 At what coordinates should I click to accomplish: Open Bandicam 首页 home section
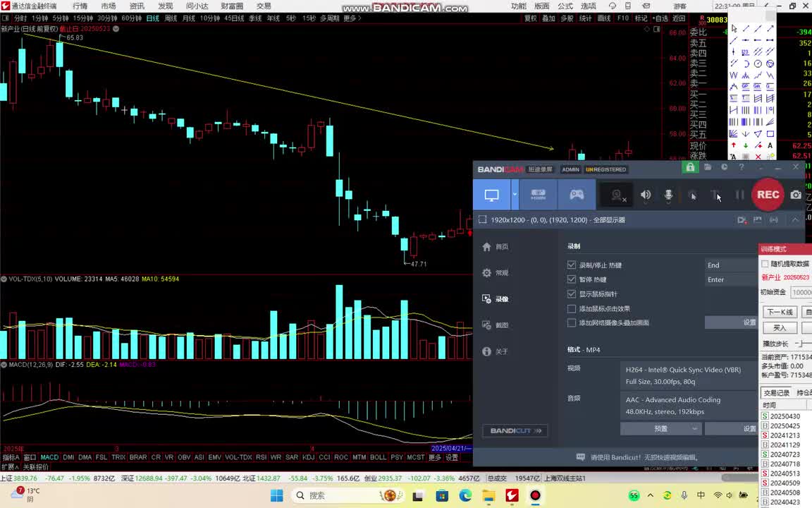point(496,247)
